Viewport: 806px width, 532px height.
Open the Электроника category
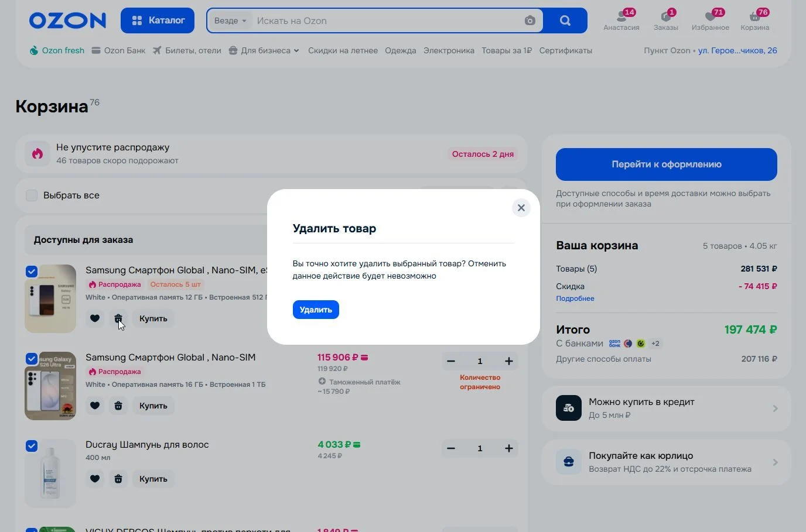pos(449,50)
